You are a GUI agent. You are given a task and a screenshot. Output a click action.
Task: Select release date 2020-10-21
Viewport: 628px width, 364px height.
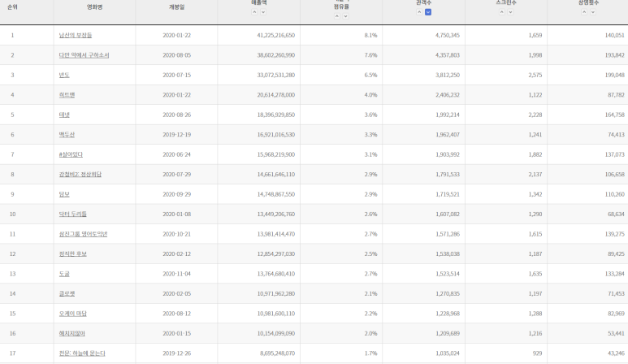(176, 234)
